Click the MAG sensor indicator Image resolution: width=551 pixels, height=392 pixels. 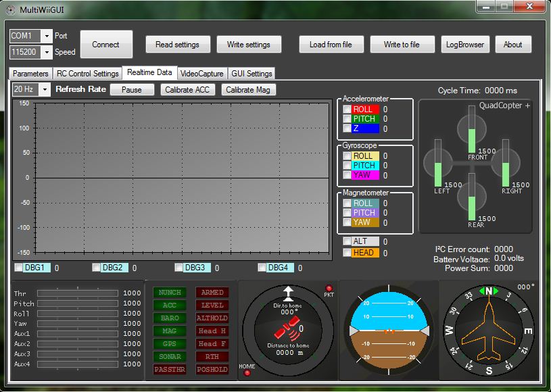pyautogui.click(x=170, y=331)
